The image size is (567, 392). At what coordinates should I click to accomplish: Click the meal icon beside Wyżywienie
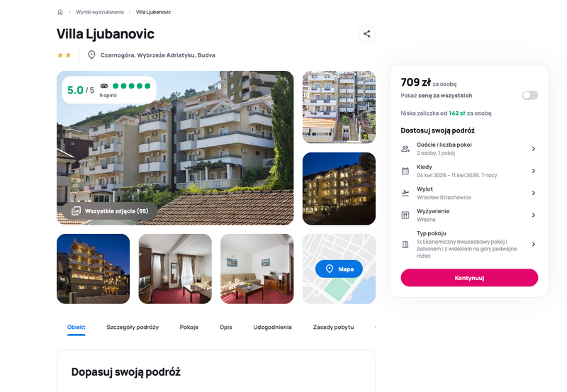[x=405, y=215]
